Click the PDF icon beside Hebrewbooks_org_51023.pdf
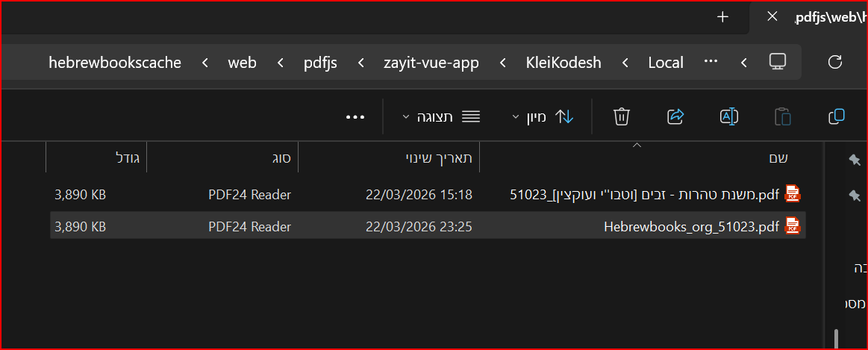 pos(793,225)
